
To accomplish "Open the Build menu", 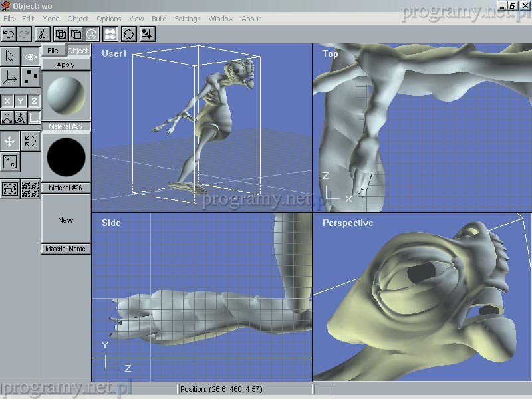I will (159, 19).
